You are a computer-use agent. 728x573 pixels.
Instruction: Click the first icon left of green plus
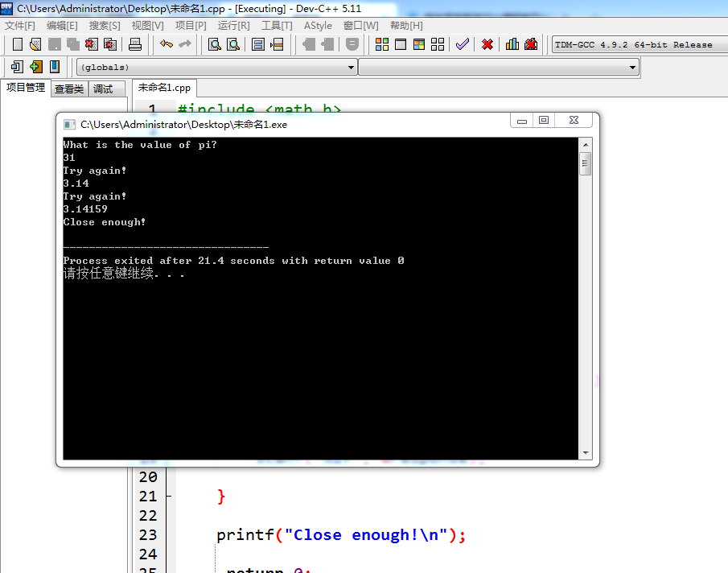(x=17, y=67)
